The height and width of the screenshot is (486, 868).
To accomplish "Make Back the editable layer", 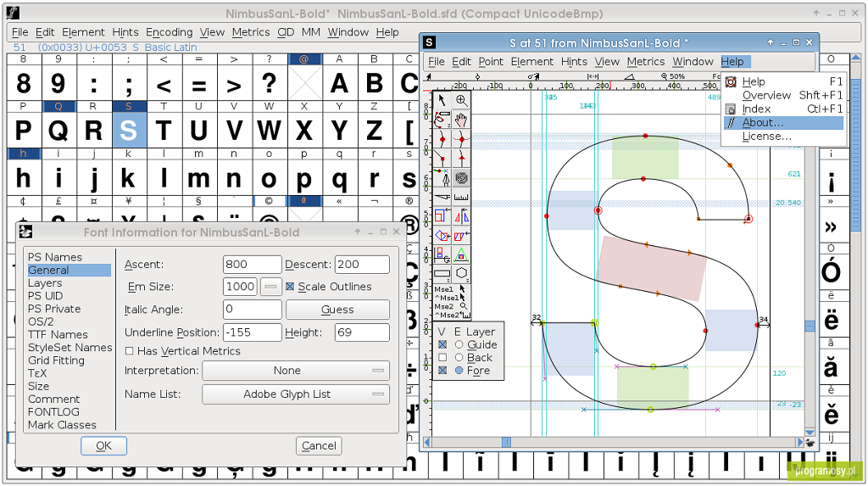I will (459, 357).
